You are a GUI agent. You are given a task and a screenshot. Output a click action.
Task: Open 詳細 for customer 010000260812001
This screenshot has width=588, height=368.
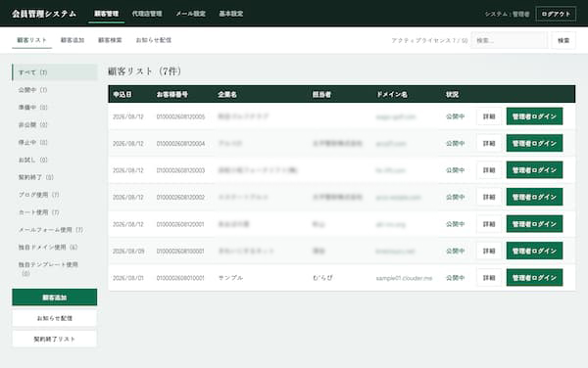tap(489, 224)
